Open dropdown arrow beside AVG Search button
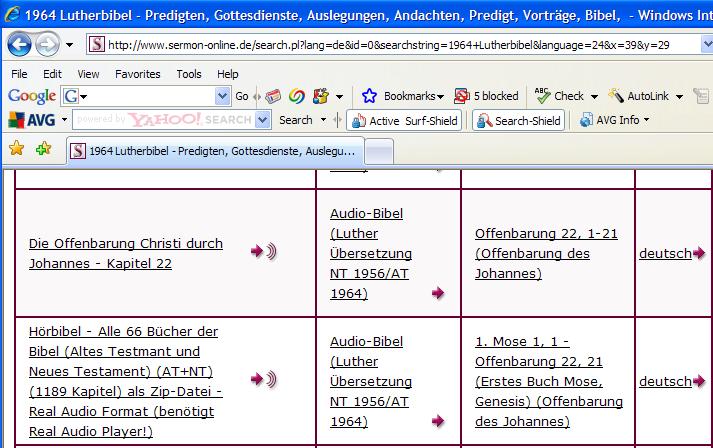The height and width of the screenshot is (448, 713). point(323,120)
